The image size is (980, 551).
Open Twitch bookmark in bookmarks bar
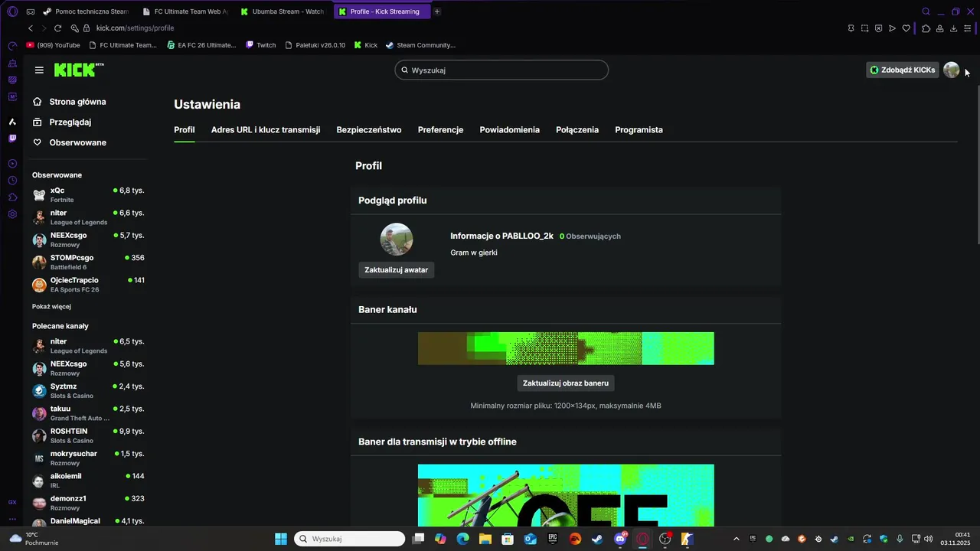(261, 45)
